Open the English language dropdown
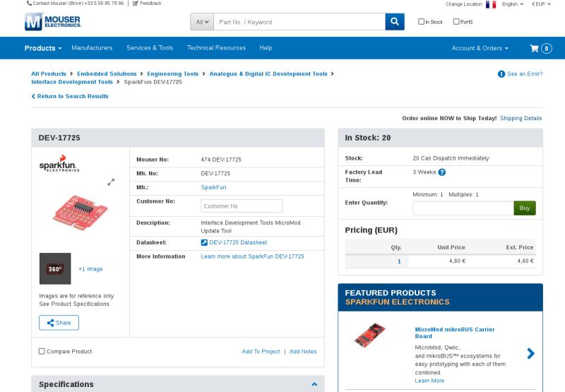This screenshot has width=565, height=392. pos(513,4)
